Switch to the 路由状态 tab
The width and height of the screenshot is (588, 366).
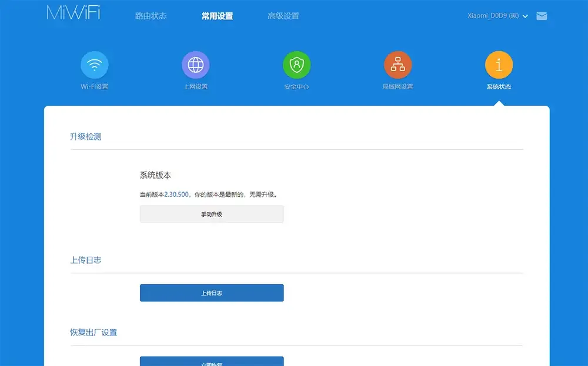pyautogui.click(x=151, y=16)
